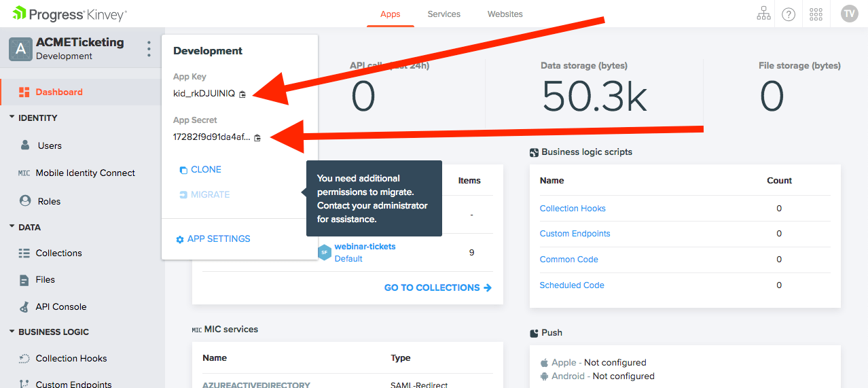
Task: Open the webinar-tickets collection
Action: point(365,247)
